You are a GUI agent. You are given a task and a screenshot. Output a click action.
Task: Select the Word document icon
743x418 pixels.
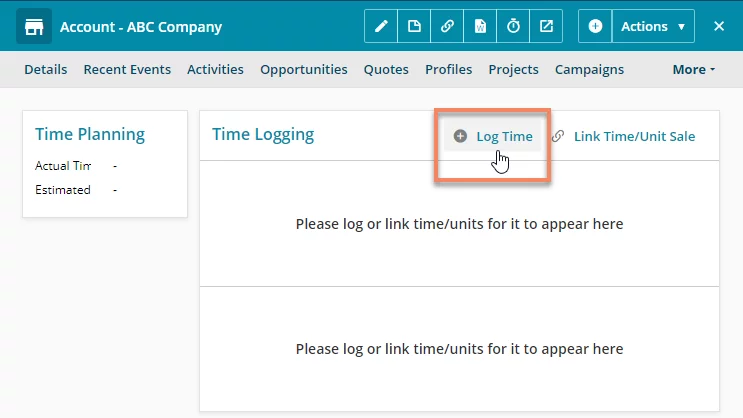point(480,26)
